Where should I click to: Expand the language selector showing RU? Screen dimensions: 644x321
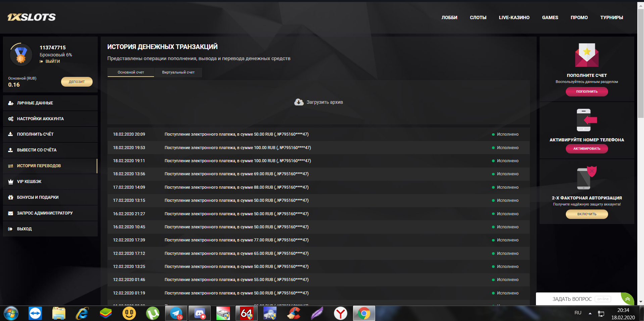click(x=578, y=313)
